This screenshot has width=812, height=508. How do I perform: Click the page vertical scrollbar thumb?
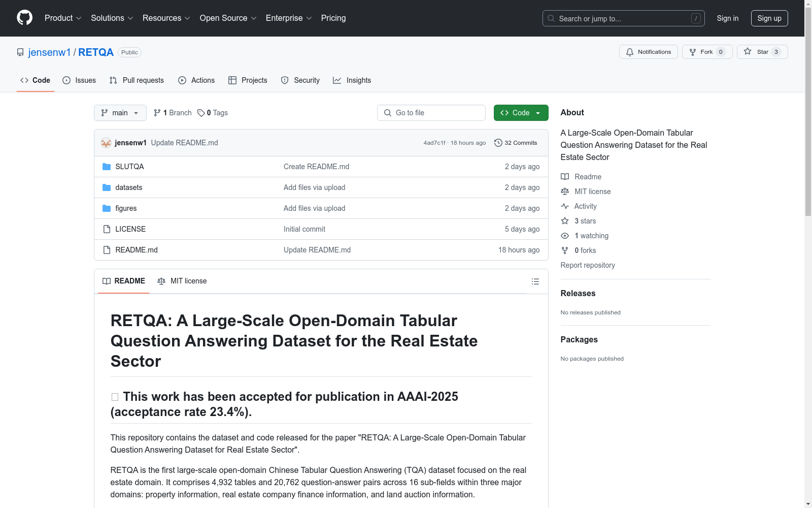coord(808,112)
